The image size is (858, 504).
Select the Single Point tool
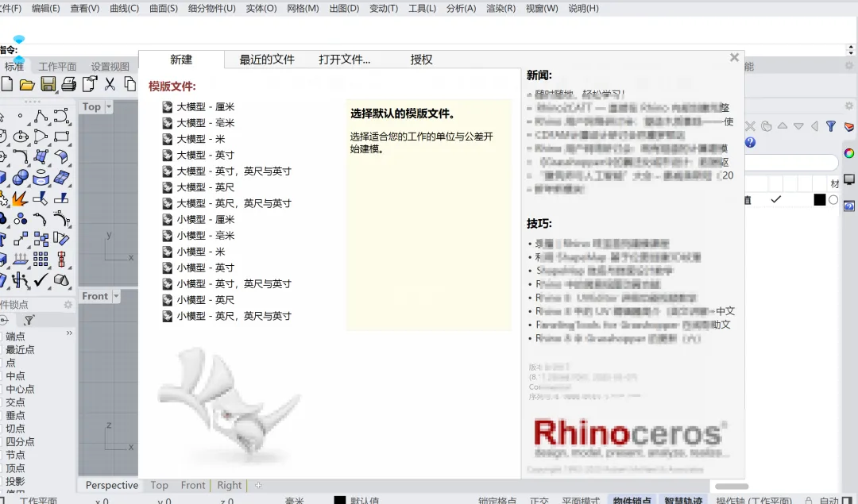point(20,116)
